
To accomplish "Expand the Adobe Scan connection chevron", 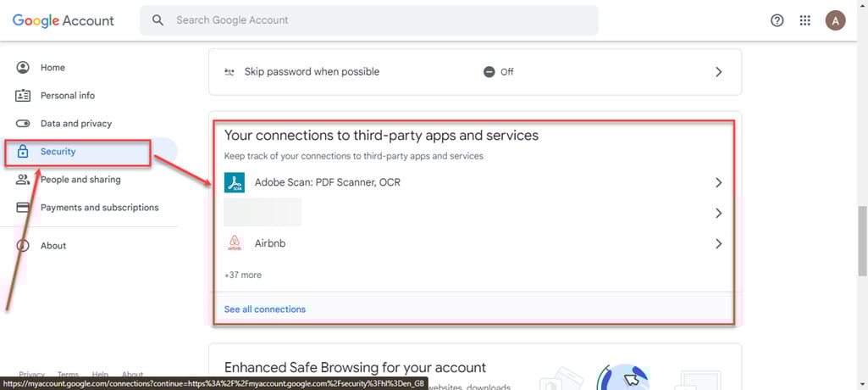I will pos(719,182).
